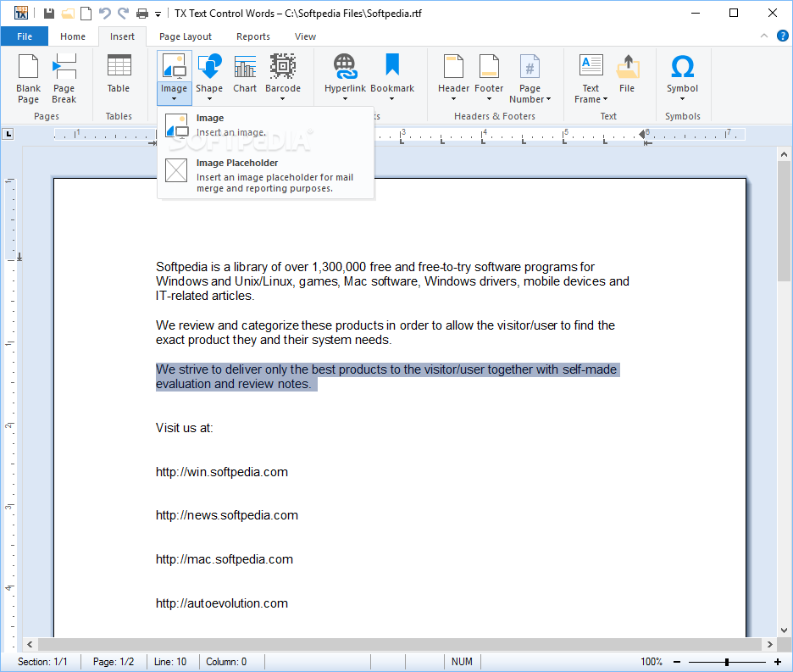Go to the View tab
Viewport: 793px width, 672px height.
pos(305,36)
